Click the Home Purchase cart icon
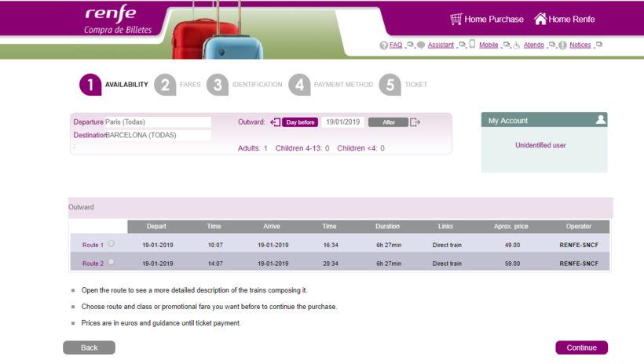Viewport: 644px width, 364px height. 456,19
